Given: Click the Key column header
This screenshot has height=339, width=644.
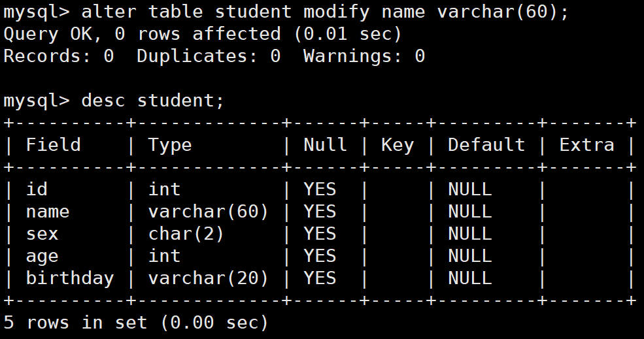Looking at the screenshot, I should 398,146.
